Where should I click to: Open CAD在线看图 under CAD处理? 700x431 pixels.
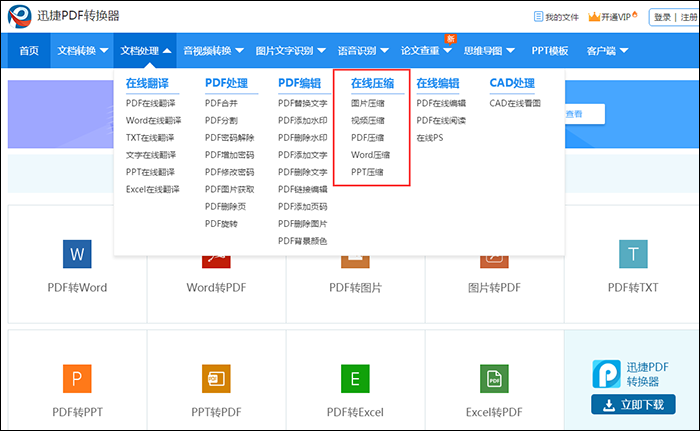click(515, 103)
